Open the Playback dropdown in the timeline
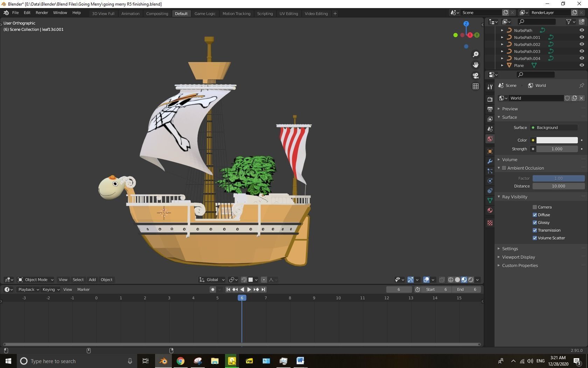The image size is (588, 368). click(x=29, y=289)
